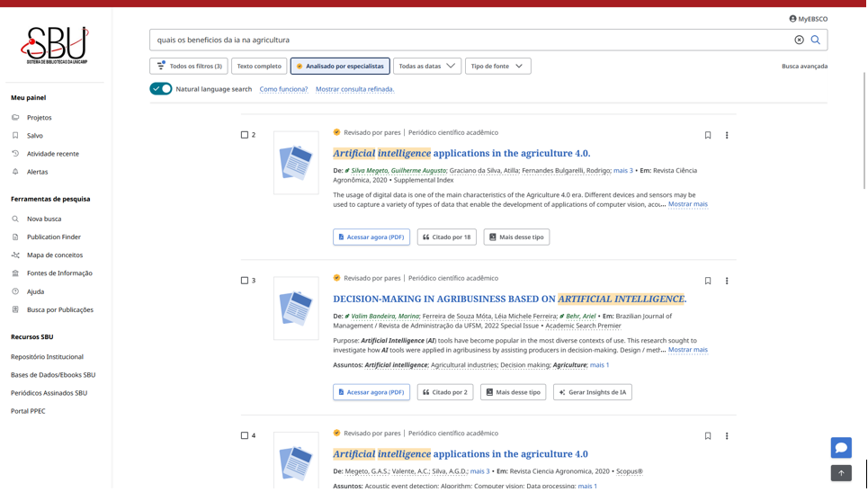This screenshot has width=868, height=492.
Task: Bookmark result 4 with save icon
Action: click(x=708, y=436)
